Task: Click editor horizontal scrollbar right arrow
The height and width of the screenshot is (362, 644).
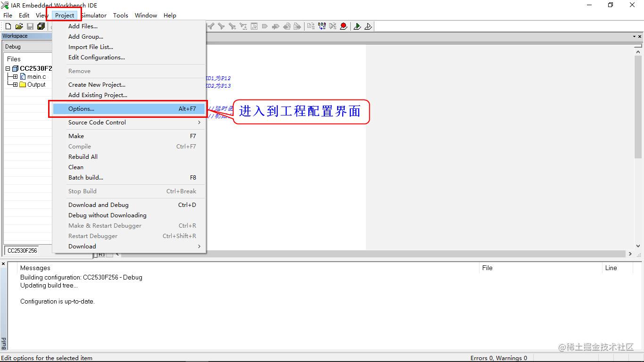Action: (x=630, y=254)
